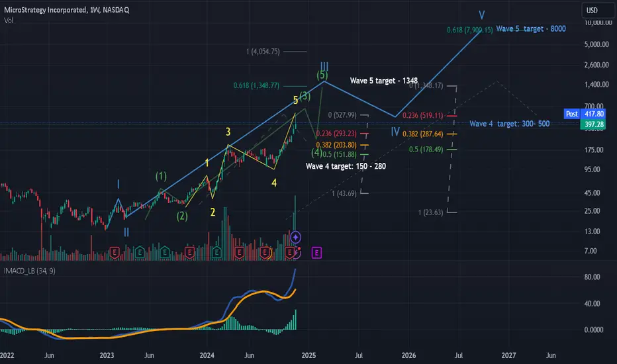Screen dimensions: 617x364
Task: Click the purple lightning circle icon
Action: pyautogui.click(x=298, y=253)
